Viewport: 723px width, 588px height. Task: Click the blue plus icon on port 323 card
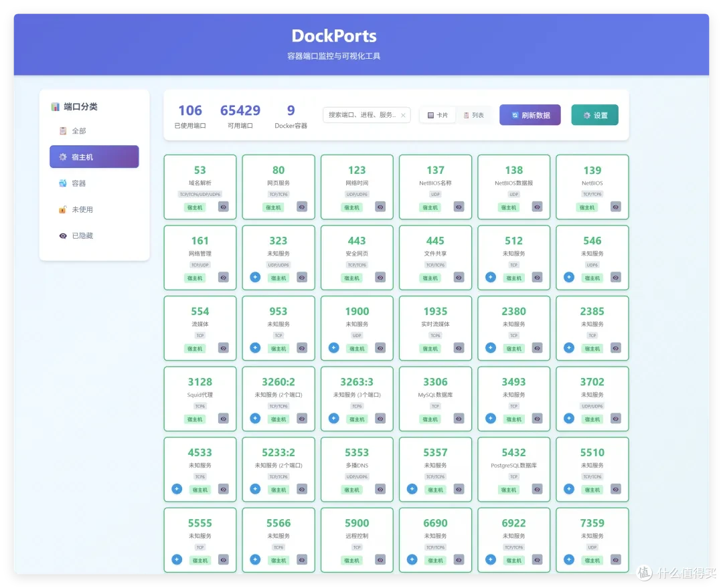click(255, 278)
